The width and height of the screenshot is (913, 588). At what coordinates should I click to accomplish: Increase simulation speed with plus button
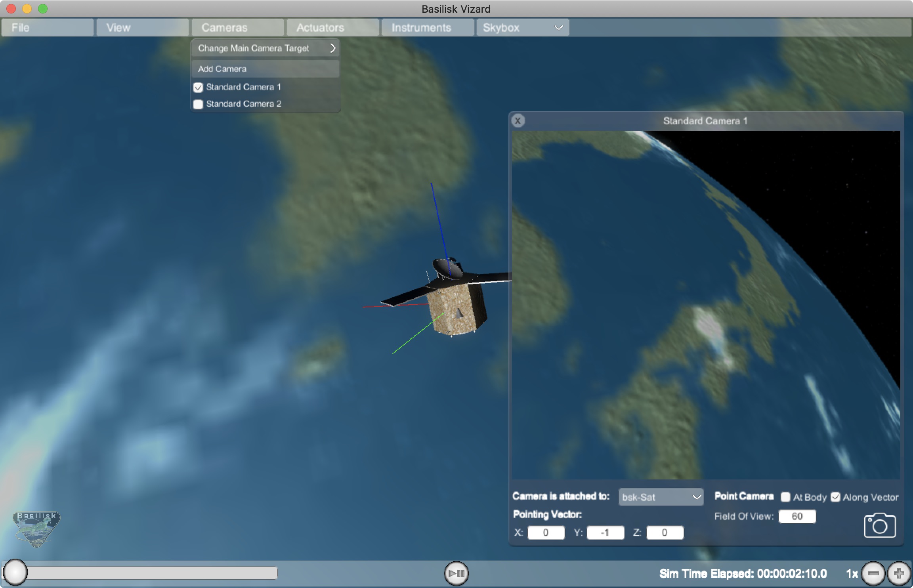899,573
